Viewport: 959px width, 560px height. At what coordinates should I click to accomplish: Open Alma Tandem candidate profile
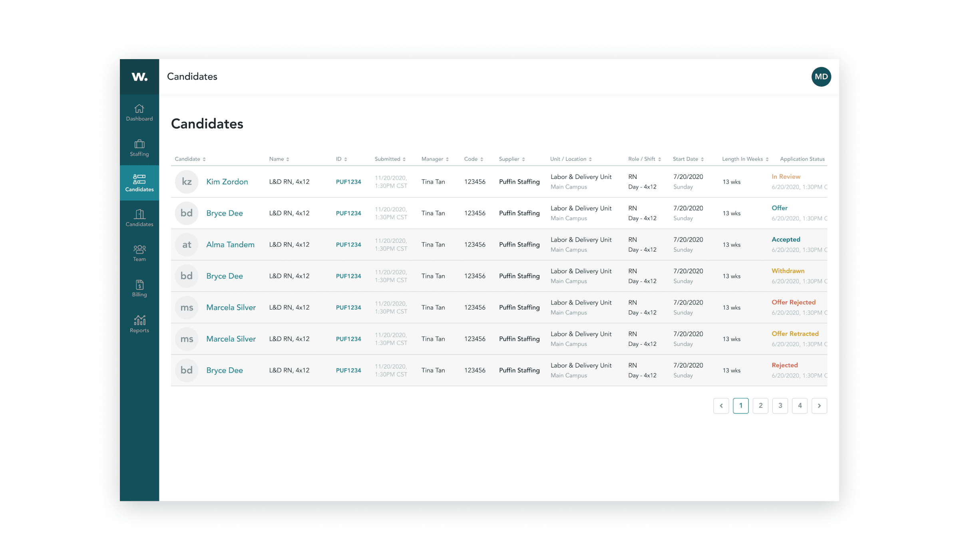click(230, 244)
